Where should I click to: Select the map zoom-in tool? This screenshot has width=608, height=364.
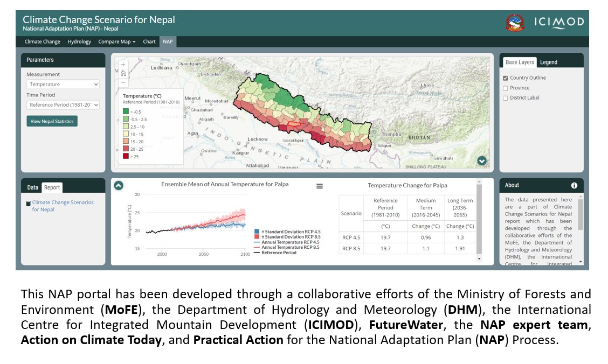pos(123,64)
